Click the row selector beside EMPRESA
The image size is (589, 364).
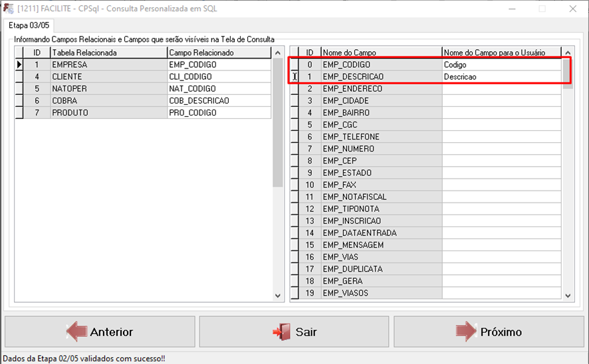(19, 65)
